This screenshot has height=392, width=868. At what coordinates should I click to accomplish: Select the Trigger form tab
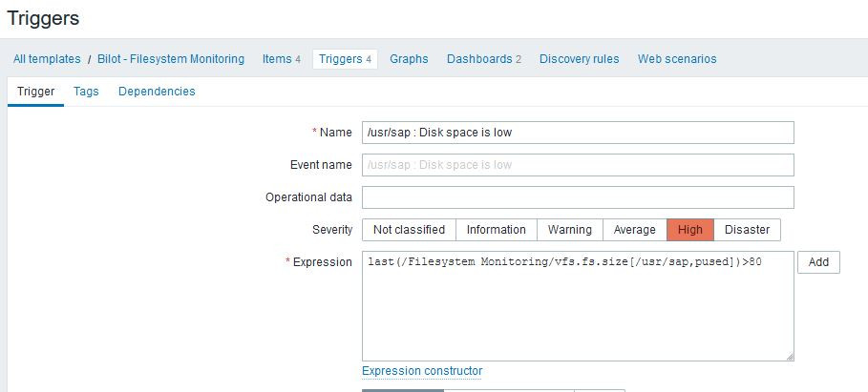click(x=36, y=92)
